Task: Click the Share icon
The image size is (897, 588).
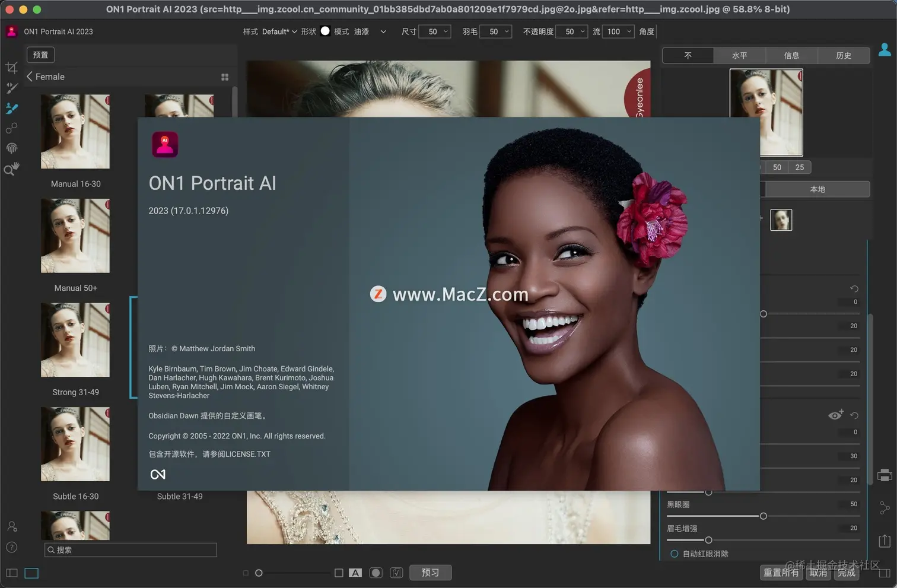Action: pos(885,508)
